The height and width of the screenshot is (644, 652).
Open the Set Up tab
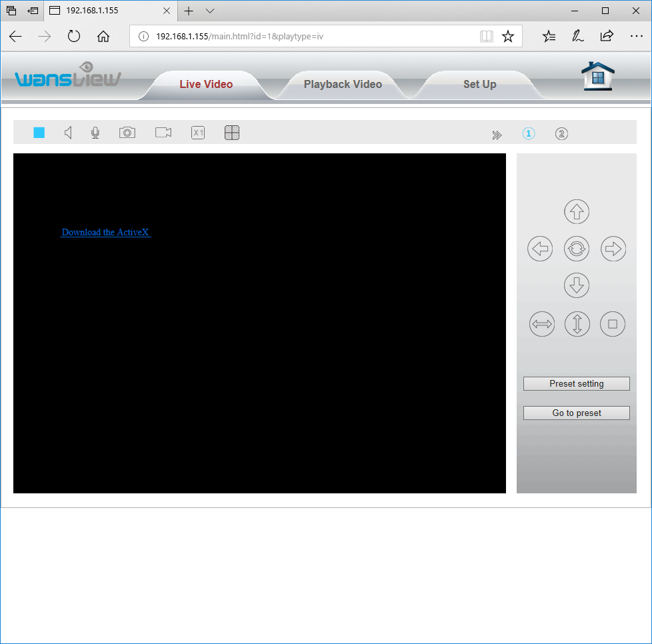(480, 85)
